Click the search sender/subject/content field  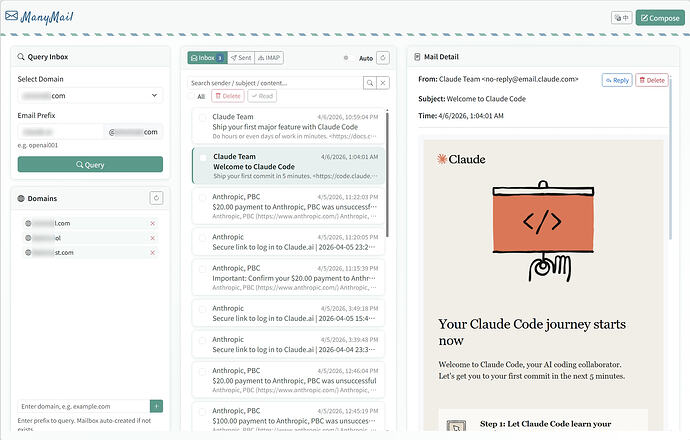click(x=275, y=83)
